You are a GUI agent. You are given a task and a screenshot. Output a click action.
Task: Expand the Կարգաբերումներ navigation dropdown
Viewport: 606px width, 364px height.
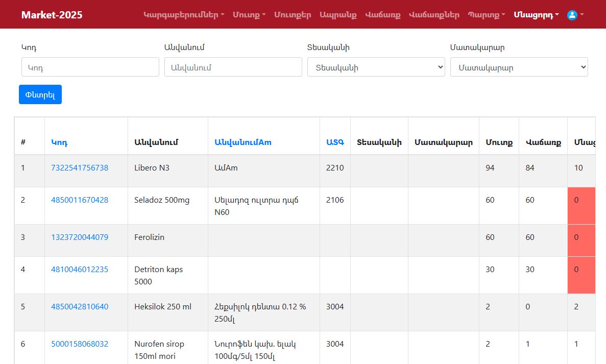point(184,15)
